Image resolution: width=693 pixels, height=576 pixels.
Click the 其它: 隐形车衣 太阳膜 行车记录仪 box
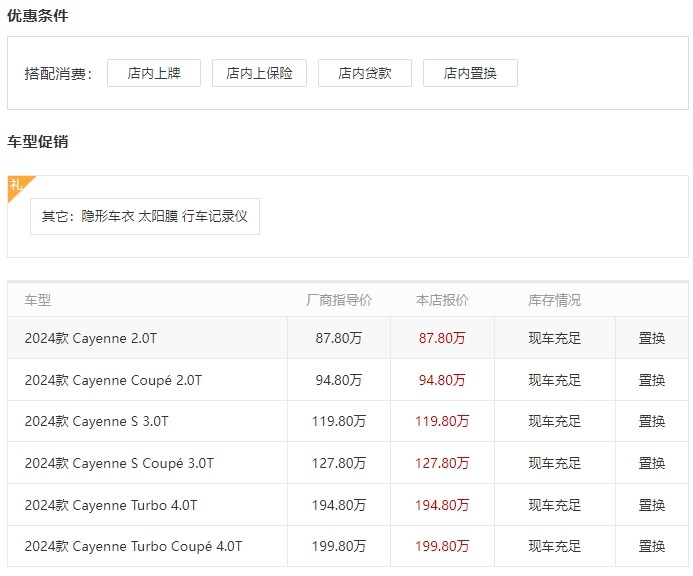pos(145,216)
